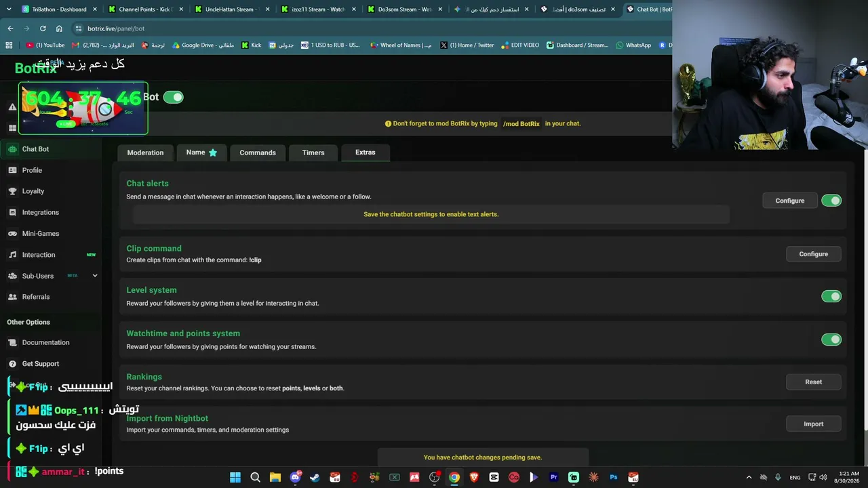Viewport: 868px width, 488px height.
Task: Click the Documentation book icon
Action: click(12, 342)
